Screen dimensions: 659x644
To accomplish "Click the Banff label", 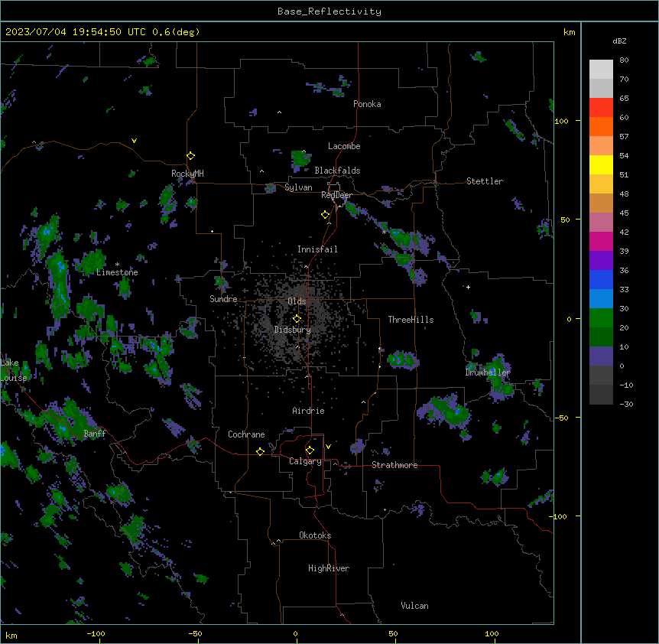I will pyautogui.click(x=95, y=434).
